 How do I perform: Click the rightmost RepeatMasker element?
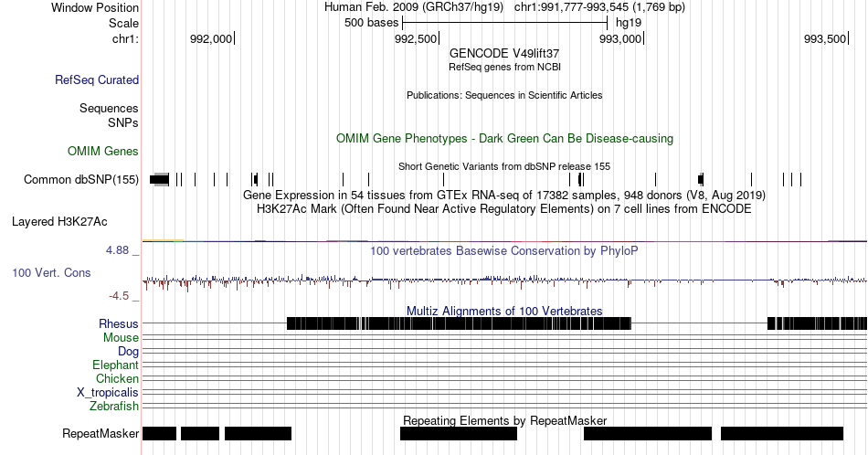[x=781, y=433]
